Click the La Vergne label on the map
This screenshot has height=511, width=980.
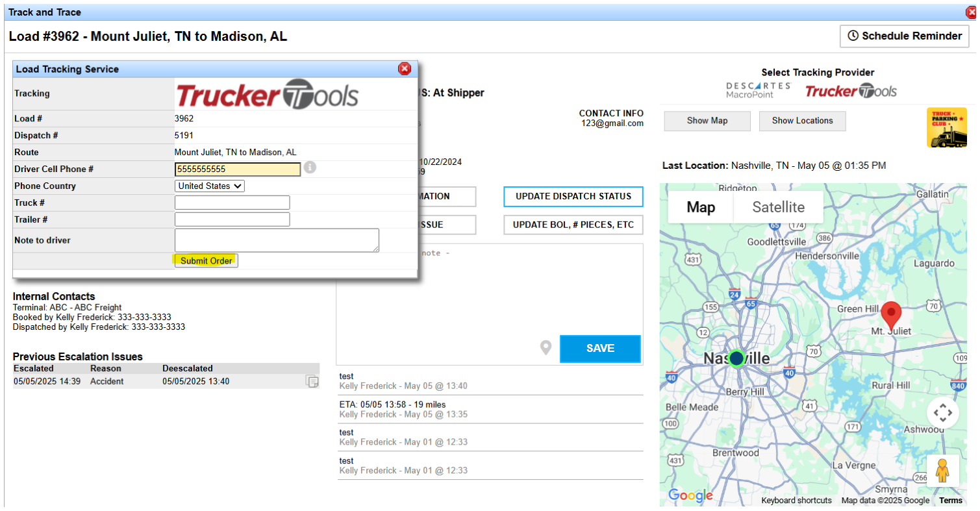pos(855,466)
